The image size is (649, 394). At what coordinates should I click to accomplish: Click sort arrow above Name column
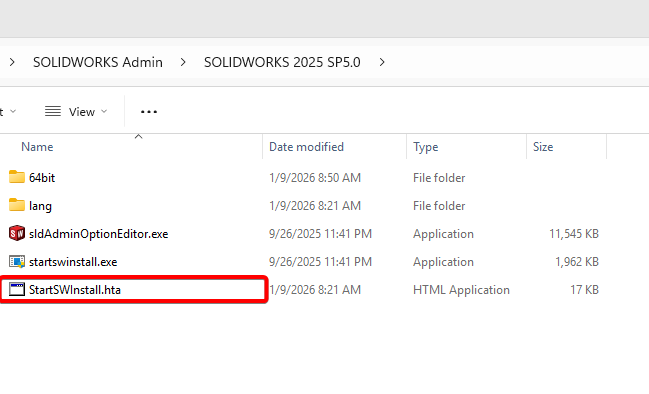pos(139,136)
